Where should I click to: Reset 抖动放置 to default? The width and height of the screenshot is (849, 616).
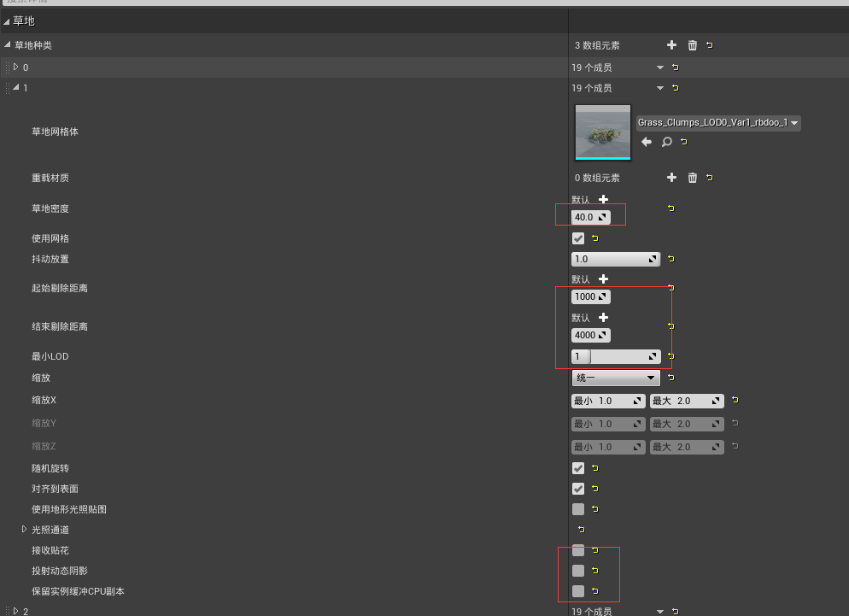pos(670,259)
